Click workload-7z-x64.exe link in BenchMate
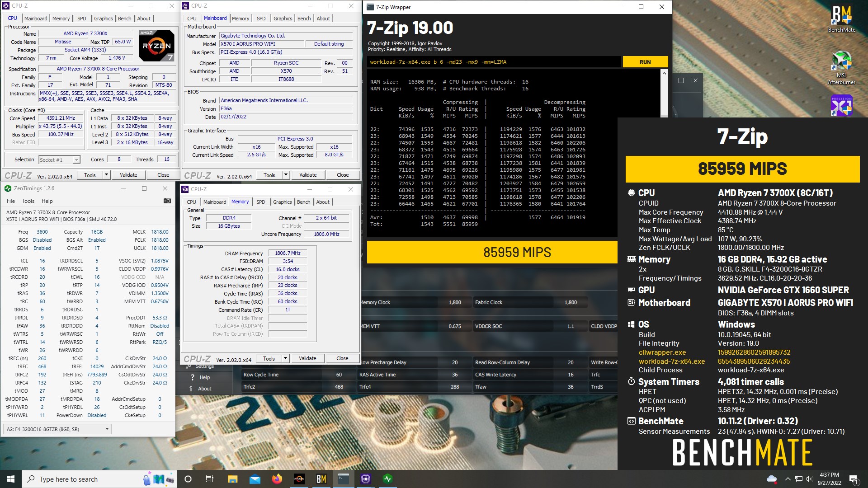Image resolution: width=868 pixels, height=488 pixels. pyautogui.click(x=672, y=361)
